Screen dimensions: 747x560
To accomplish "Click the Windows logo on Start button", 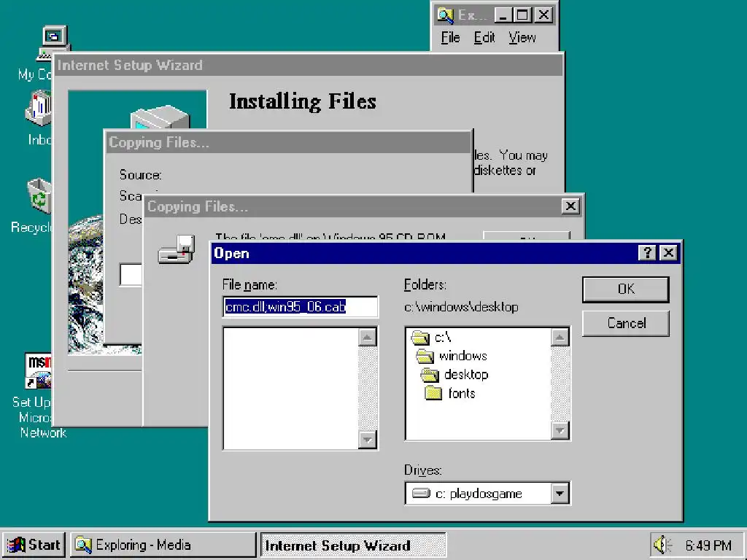I will tap(16, 545).
